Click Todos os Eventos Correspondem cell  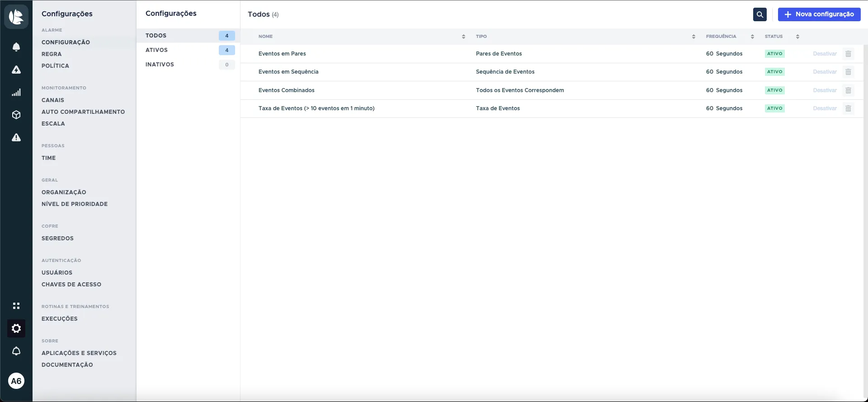point(520,90)
